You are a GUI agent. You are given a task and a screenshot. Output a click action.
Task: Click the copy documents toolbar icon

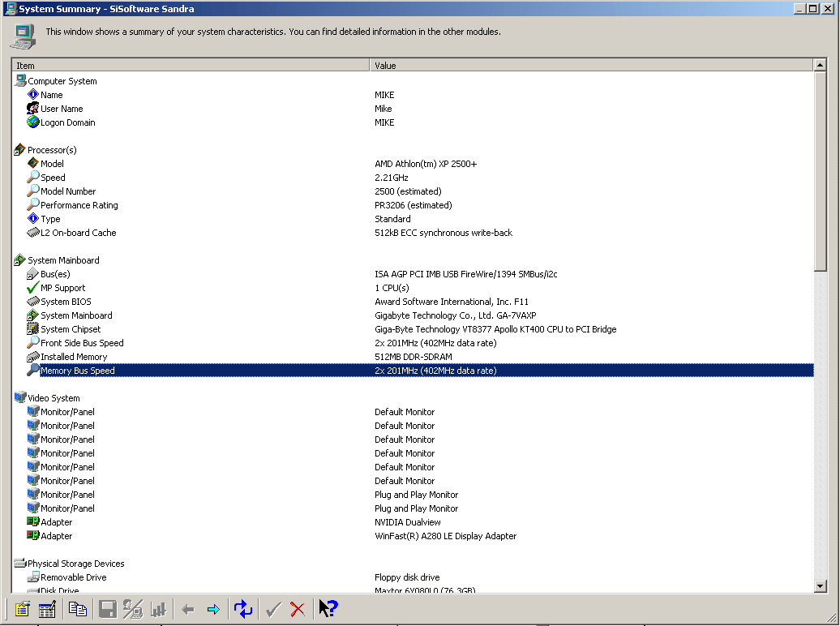click(78, 610)
